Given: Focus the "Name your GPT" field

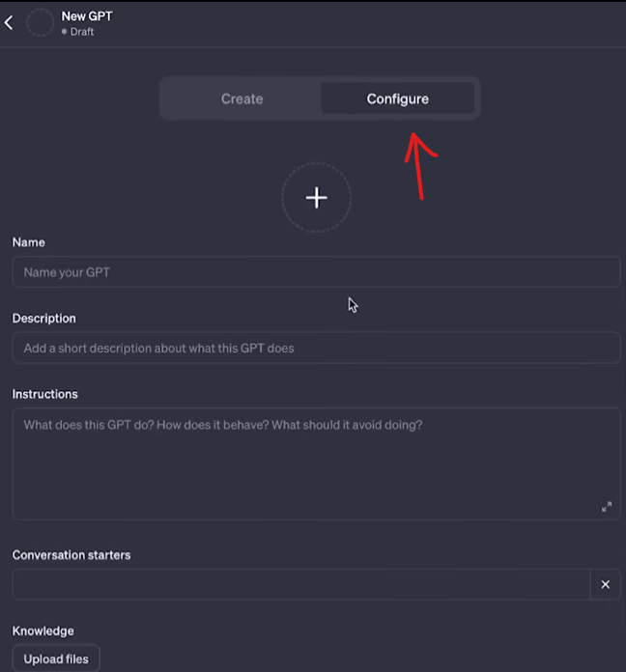Looking at the screenshot, I should pyautogui.click(x=316, y=272).
